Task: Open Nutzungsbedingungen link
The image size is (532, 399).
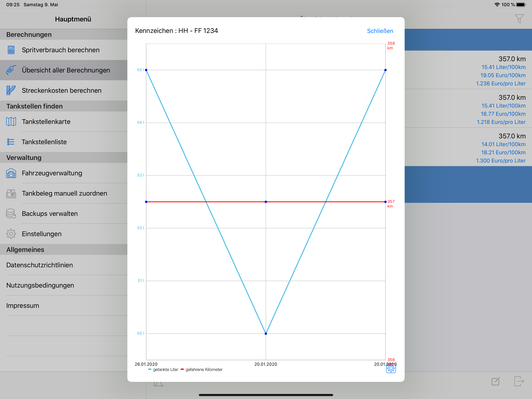Action: [64, 285]
